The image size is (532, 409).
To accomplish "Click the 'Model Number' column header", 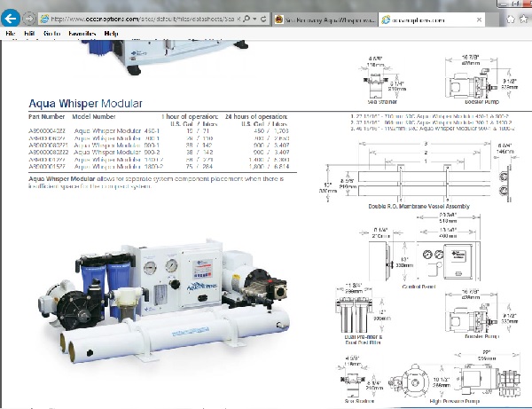I will pos(94,116).
